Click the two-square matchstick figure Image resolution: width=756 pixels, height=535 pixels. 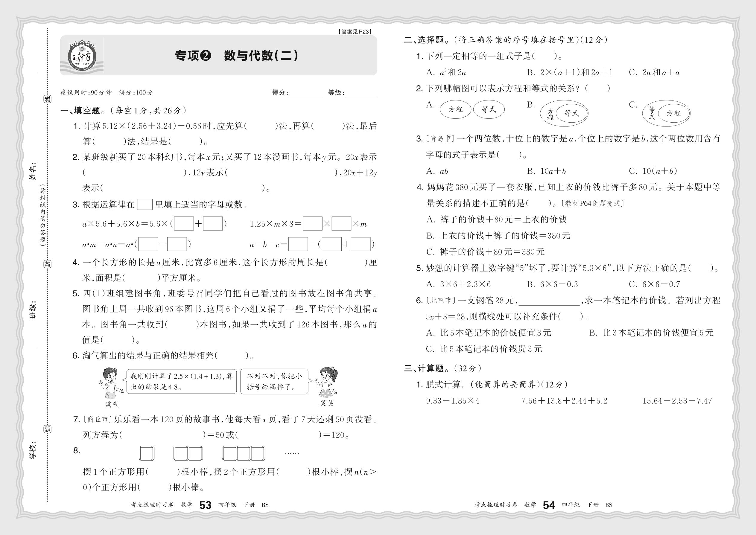tap(188, 453)
